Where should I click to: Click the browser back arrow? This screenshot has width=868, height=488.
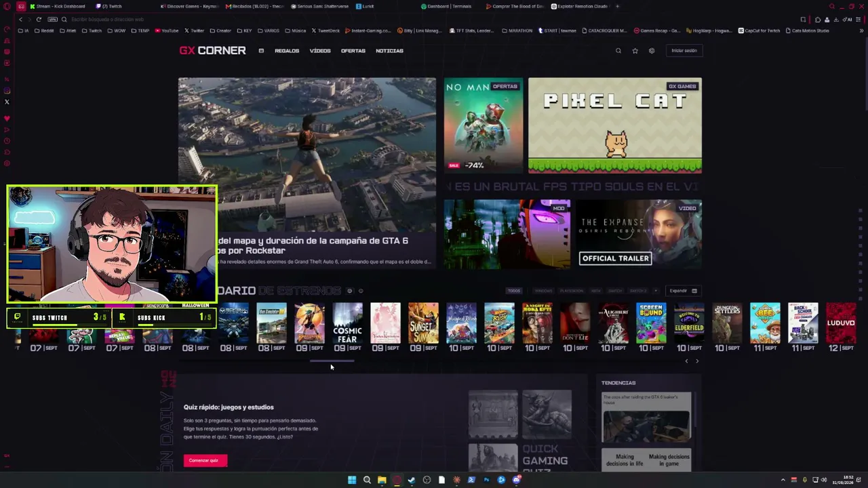pos(20,20)
